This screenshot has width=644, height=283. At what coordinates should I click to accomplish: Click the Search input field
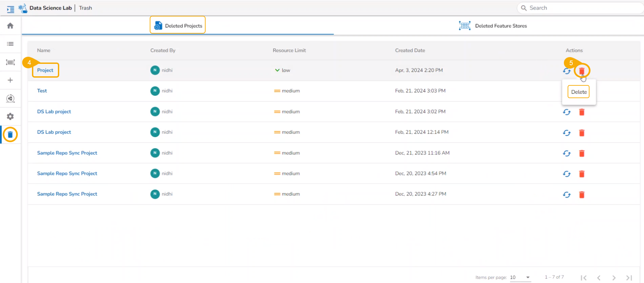pyautogui.click(x=580, y=8)
